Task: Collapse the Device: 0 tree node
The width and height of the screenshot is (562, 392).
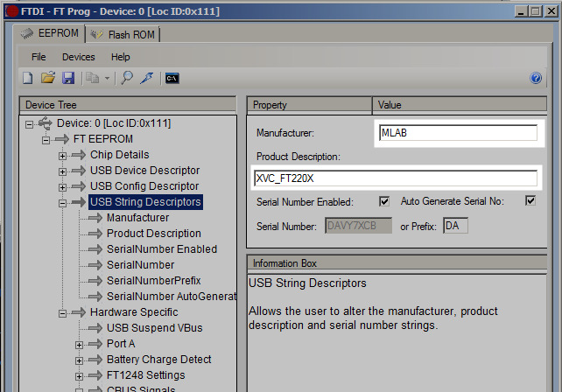Action: (x=29, y=124)
